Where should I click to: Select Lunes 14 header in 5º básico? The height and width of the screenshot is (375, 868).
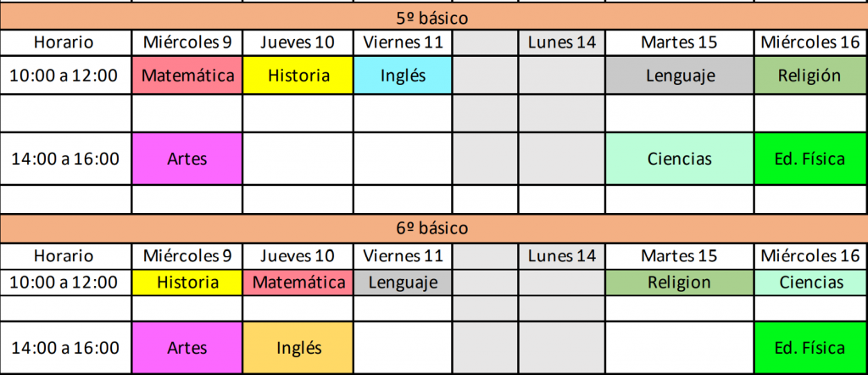[562, 42]
